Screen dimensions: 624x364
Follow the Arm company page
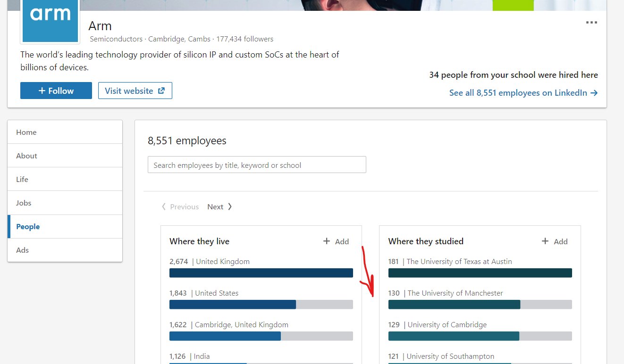(x=56, y=91)
